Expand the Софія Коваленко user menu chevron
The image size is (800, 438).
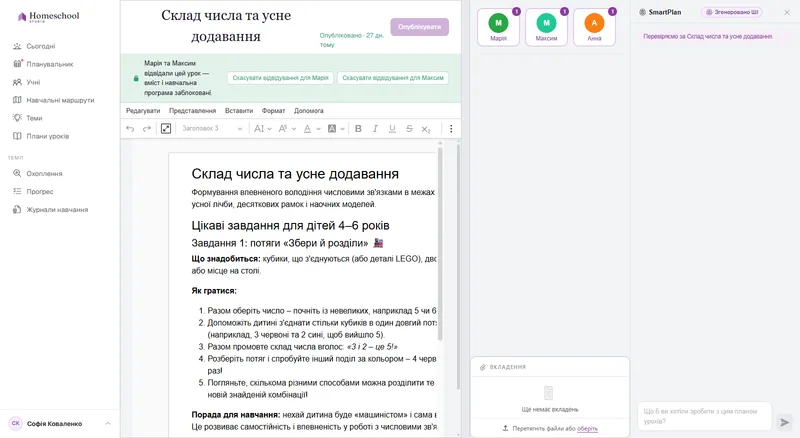point(108,424)
